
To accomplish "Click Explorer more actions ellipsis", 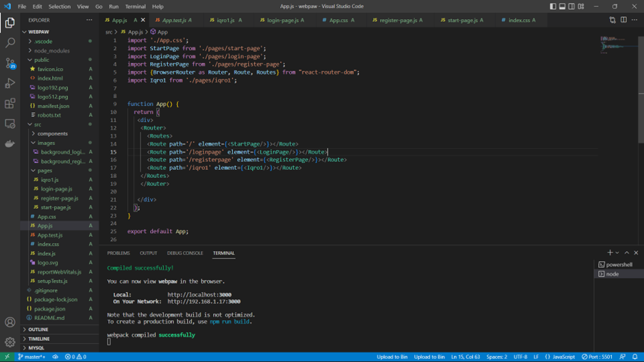I will [x=89, y=20].
